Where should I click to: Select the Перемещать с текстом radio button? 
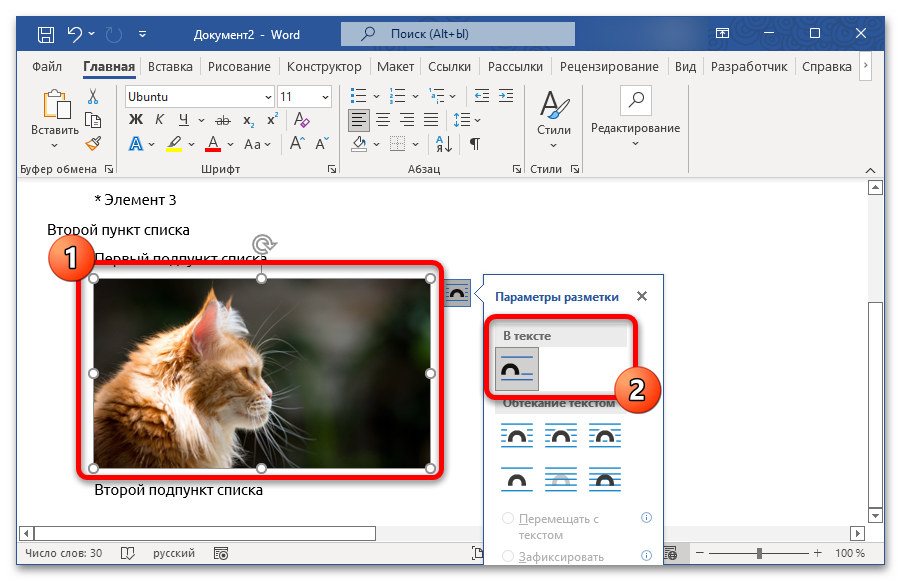[508, 518]
